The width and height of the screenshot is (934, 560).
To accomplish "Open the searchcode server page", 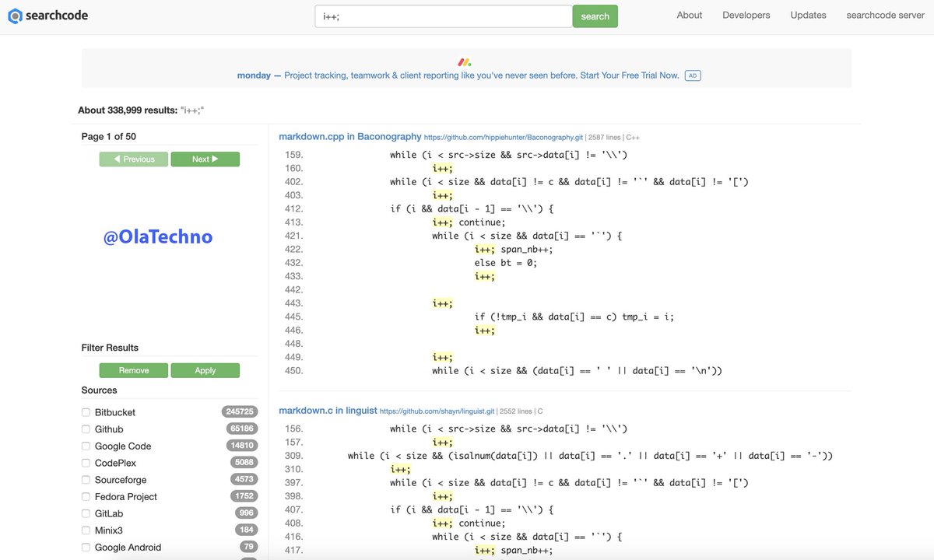I will (886, 15).
